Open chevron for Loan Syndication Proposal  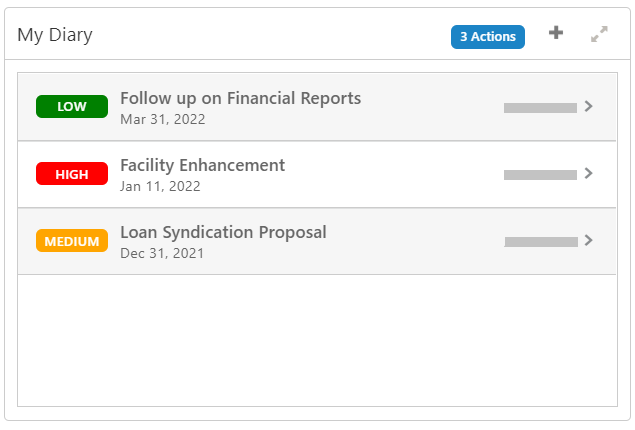tap(589, 240)
